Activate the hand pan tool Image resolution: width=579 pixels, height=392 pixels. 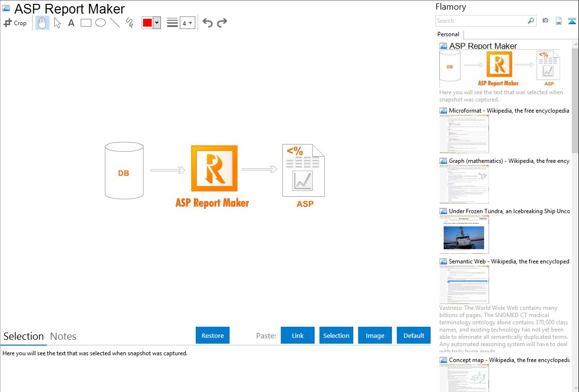(x=42, y=23)
